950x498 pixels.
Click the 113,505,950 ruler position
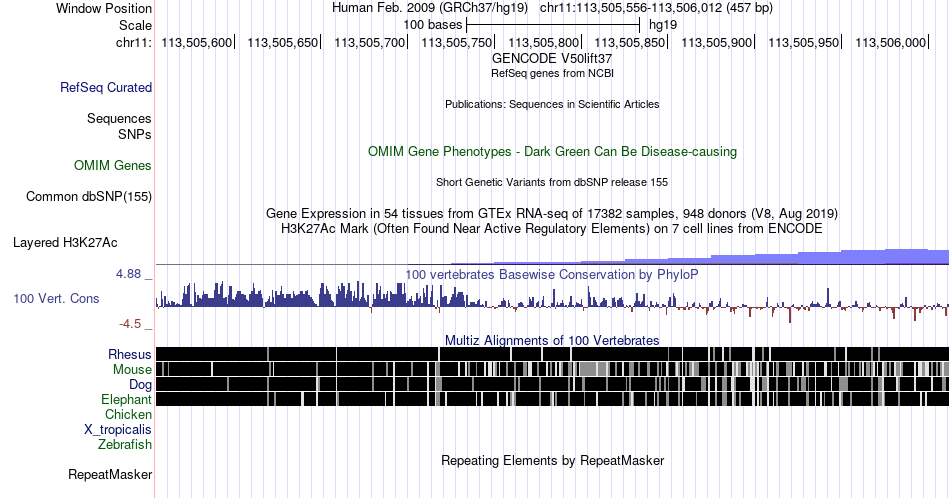(x=804, y=42)
